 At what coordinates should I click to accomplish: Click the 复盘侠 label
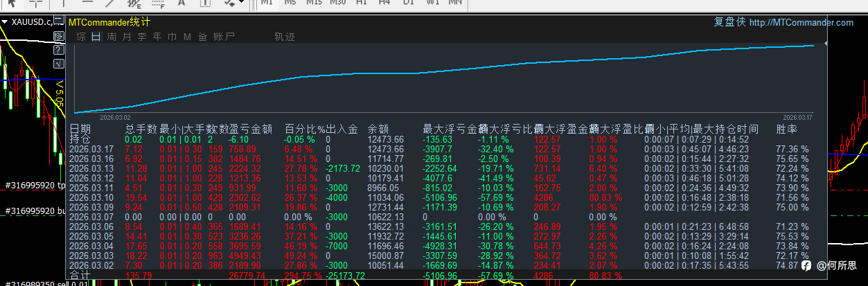(729, 22)
